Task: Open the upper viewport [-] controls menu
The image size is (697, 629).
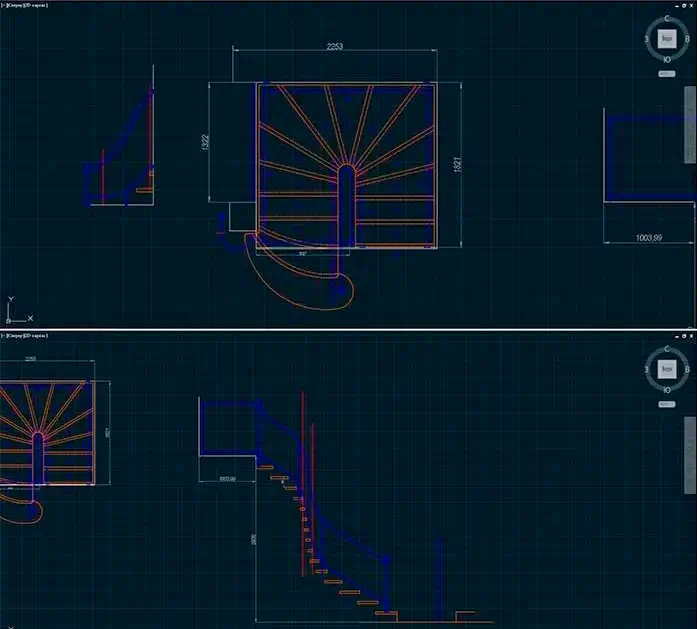Action: pyautogui.click(x=4, y=5)
